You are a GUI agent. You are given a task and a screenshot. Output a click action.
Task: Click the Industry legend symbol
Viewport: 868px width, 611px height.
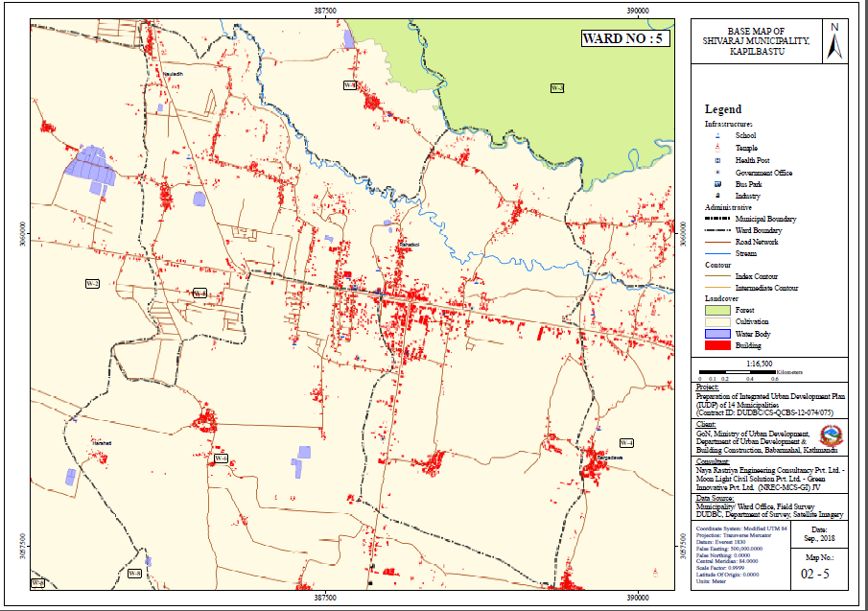coord(716,195)
